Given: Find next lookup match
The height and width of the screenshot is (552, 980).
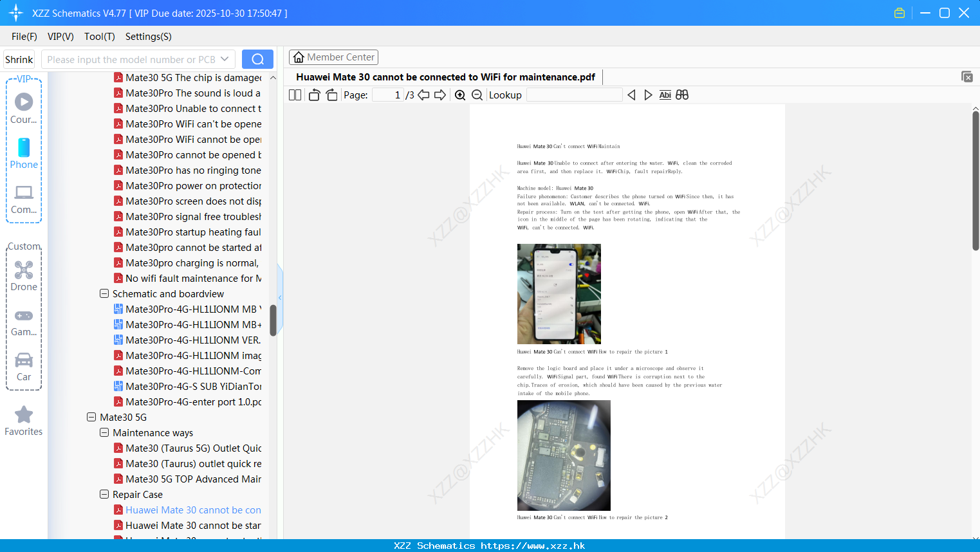Looking at the screenshot, I should tap(648, 95).
